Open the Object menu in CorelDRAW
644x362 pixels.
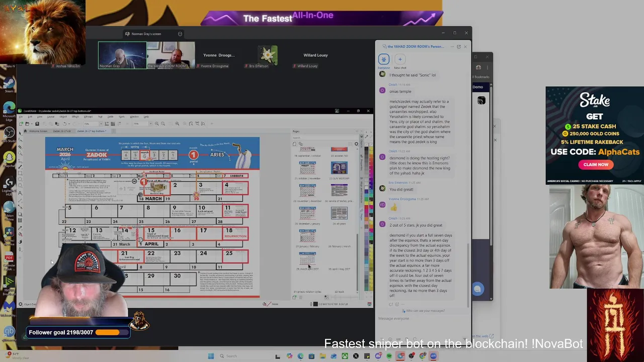63,117
